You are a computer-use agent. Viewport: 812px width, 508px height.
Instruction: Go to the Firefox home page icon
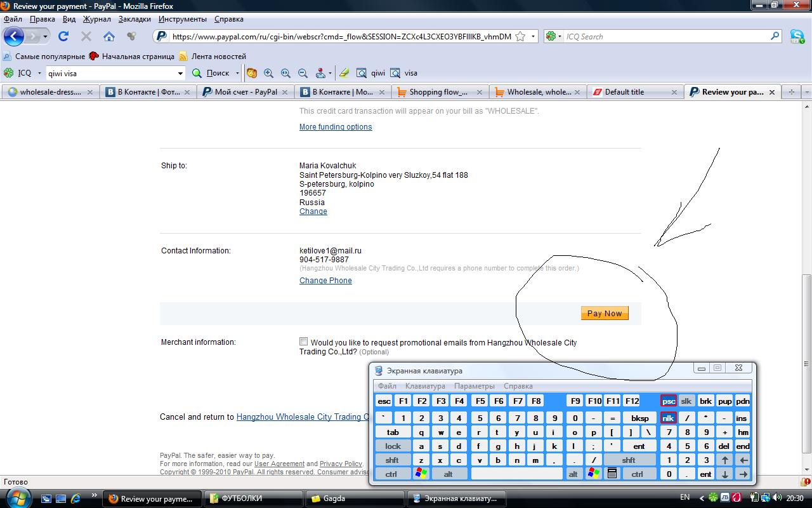tap(109, 36)
